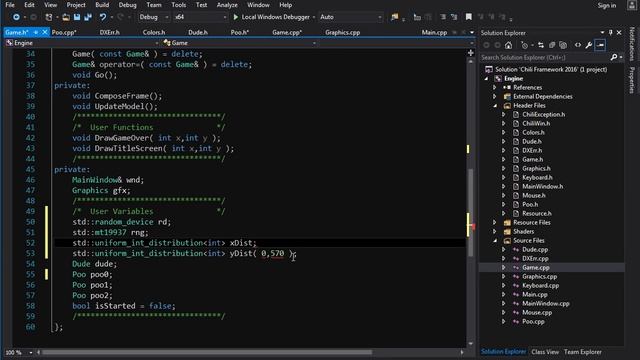Click the Find in Files toolbar icon

coord(394,17)
